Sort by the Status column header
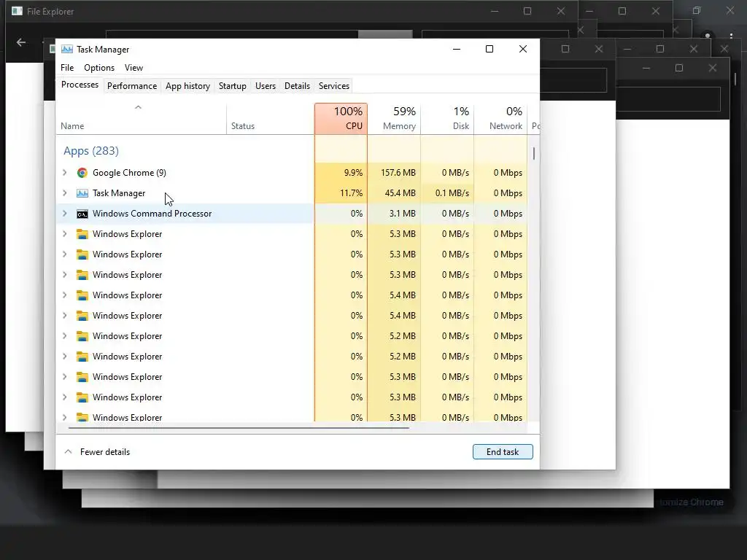The height and width of the screenshot is (560, 747). point(270,119)
